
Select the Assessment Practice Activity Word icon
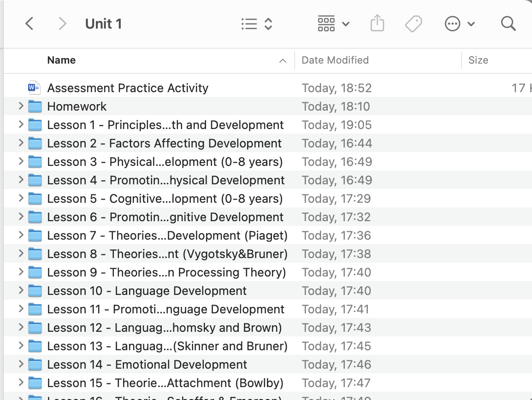click(x=34, y=88)
